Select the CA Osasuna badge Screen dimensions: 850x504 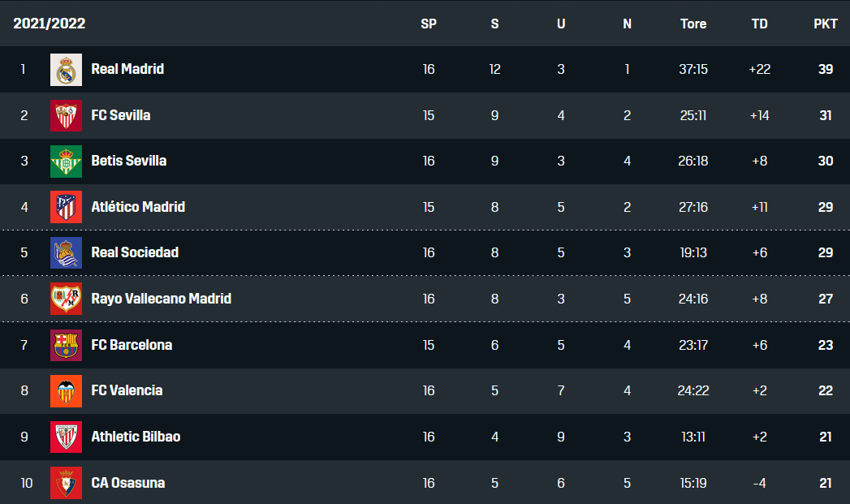point(66,482)
